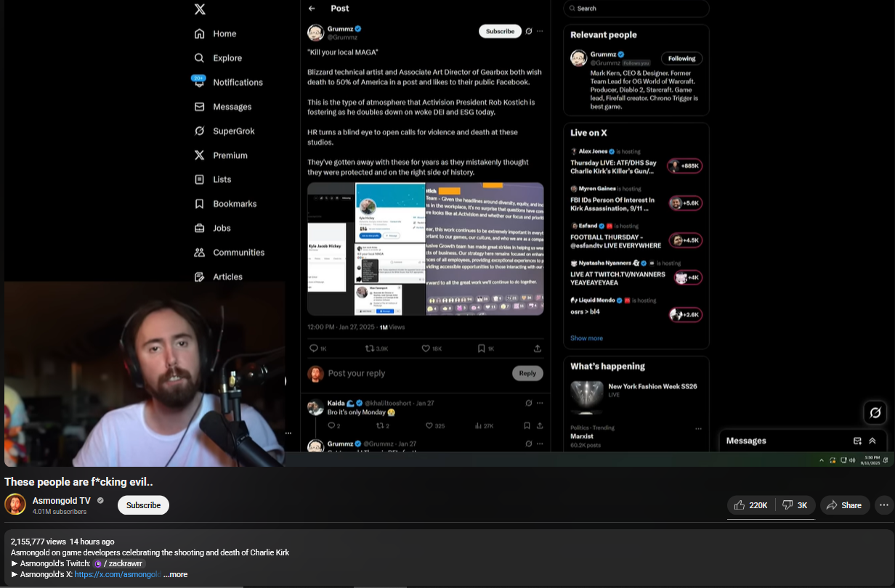The height and width of the screenshot is (588, 895).
Task: Open the x.com/asmongold link
Action: tap(118, 574)
